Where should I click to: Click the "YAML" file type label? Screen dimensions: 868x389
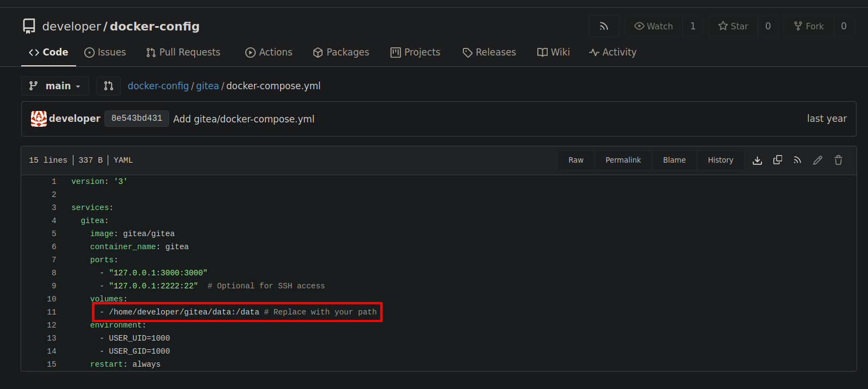(x=123, y=160)
